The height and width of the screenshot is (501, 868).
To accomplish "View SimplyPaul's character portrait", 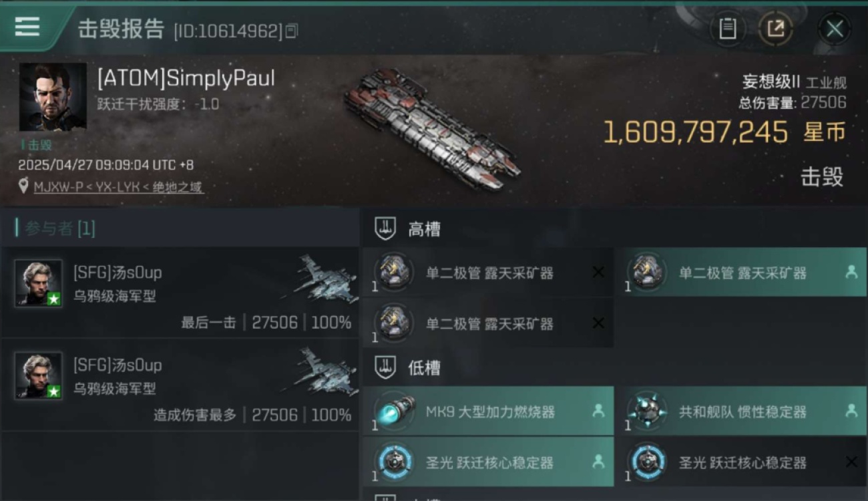I will [52, 97].
